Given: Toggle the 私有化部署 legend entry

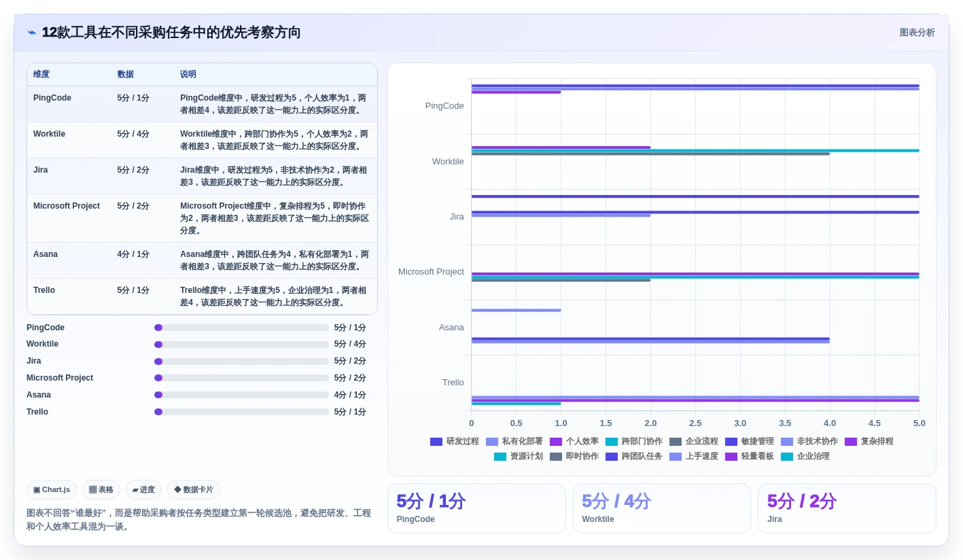Looking at the screenshot, I should tap(514, 441).
